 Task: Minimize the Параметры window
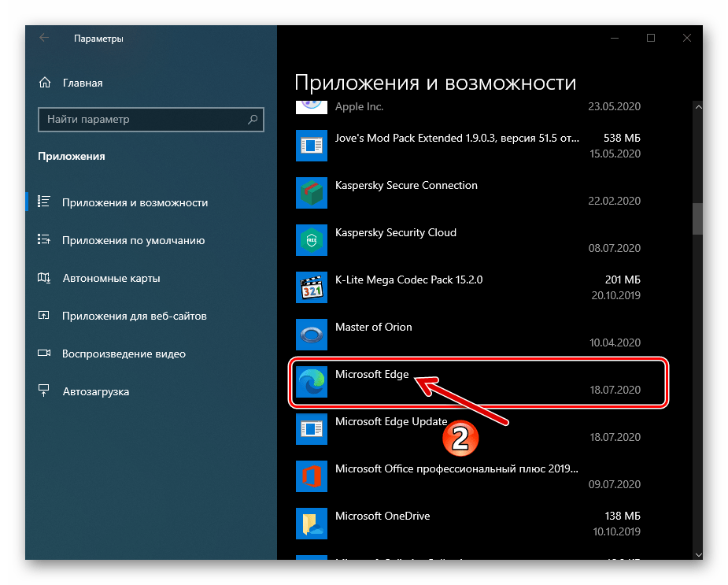[614, 38]
